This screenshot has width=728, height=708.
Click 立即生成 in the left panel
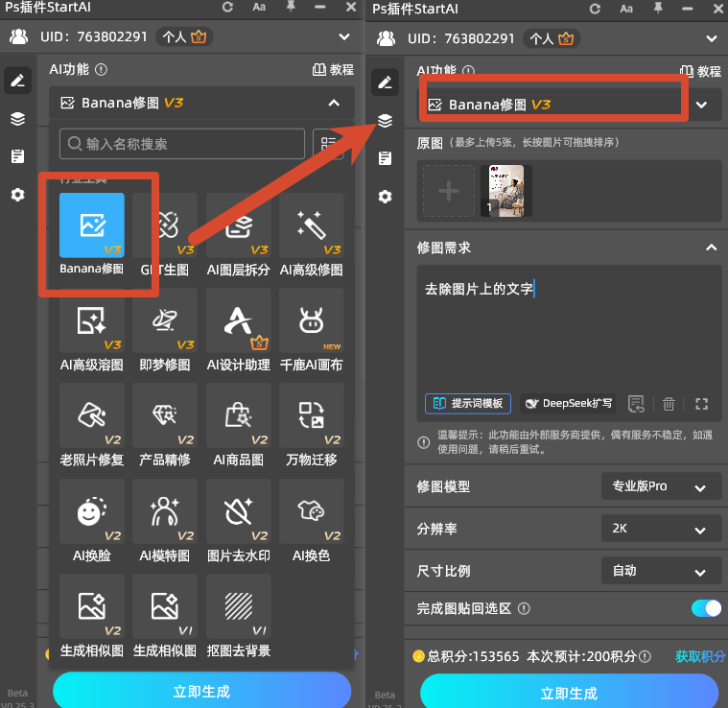[202, 692]
